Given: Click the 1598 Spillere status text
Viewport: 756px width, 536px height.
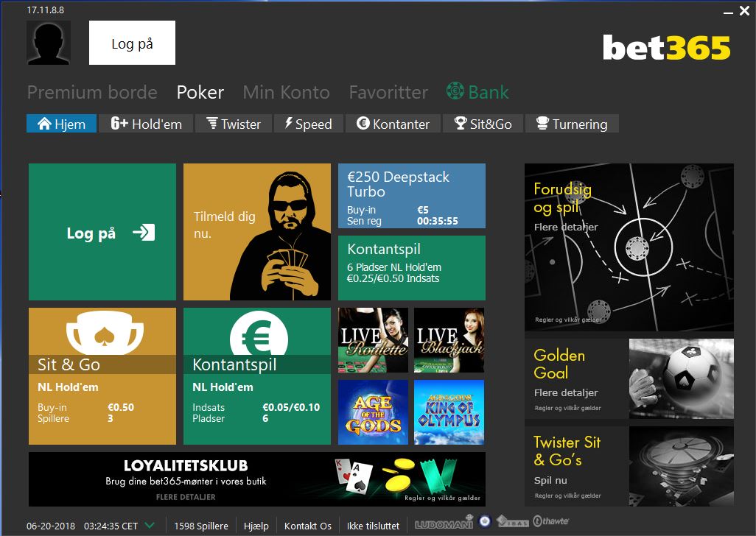Looking at the screenshot, I should pos(201,526).
